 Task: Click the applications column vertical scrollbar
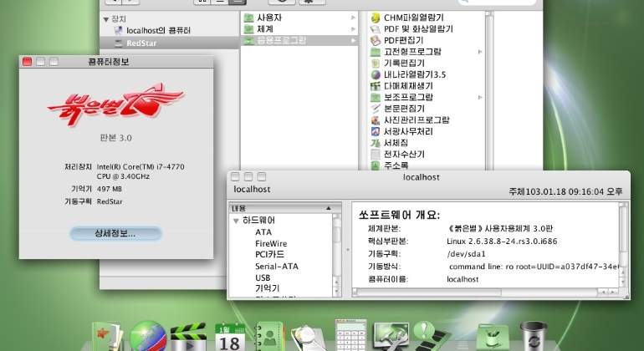(488, 90)
